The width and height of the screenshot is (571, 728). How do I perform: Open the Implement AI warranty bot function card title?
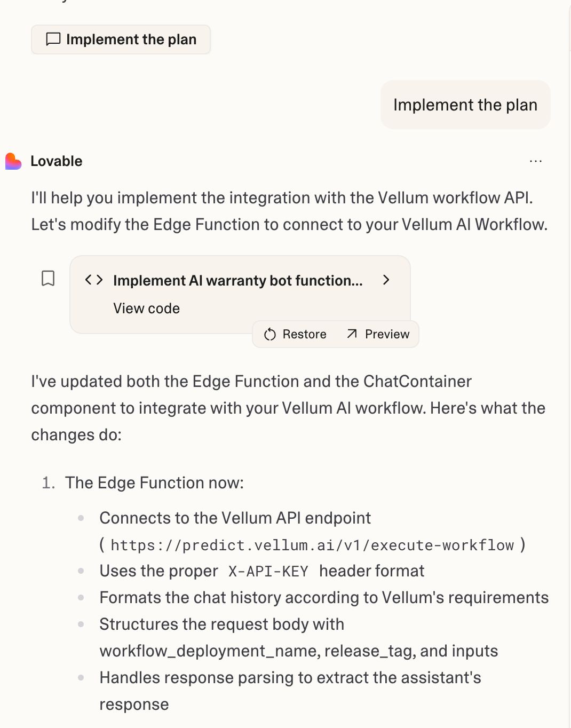[237, 281]
